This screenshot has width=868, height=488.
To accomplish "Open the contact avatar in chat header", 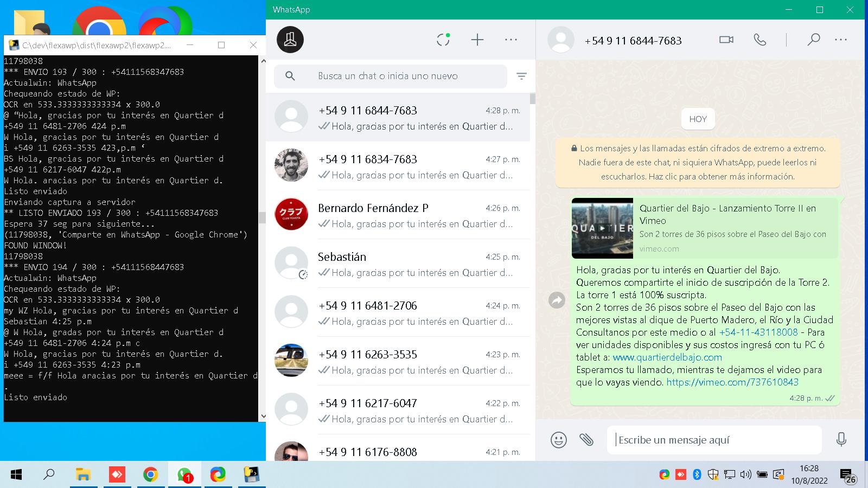I will pos(561,40).
